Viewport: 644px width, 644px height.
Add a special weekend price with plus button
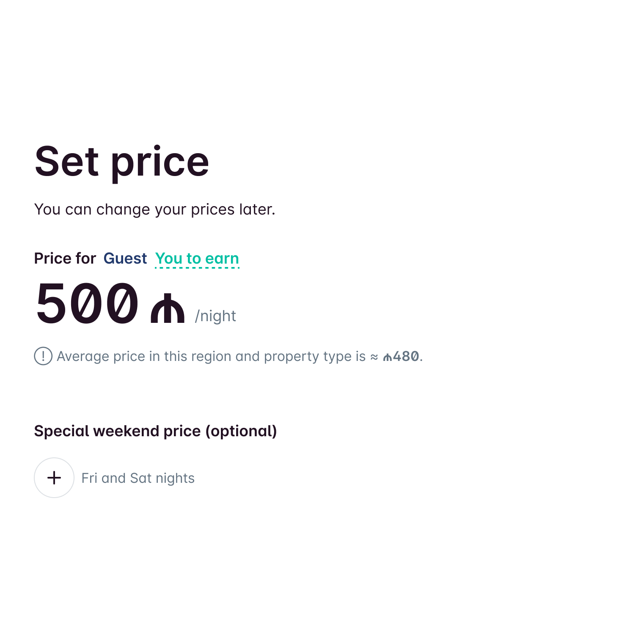tap(54, 478)
